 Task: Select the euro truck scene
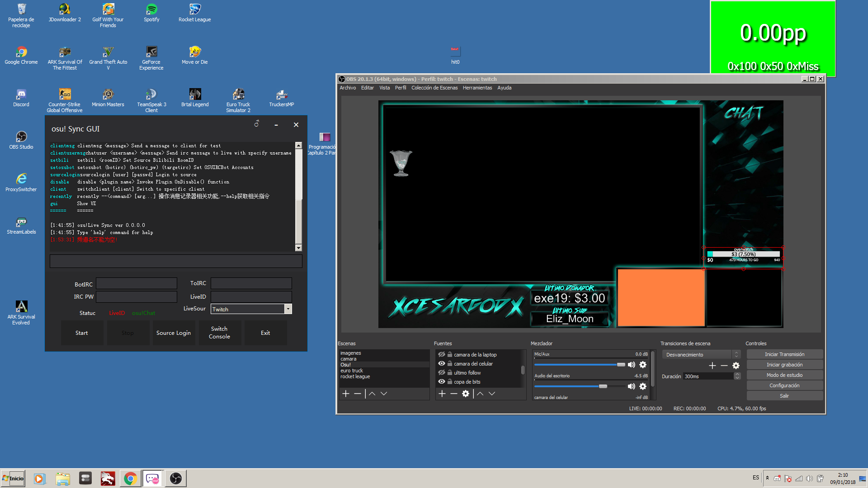coord(384,371)
